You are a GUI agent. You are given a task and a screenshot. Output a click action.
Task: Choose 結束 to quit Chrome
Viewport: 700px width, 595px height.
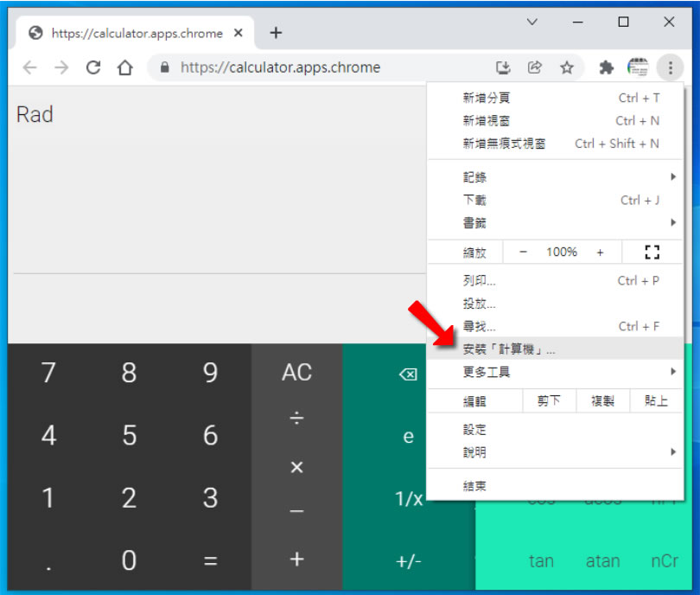click(x=555, y=485)
